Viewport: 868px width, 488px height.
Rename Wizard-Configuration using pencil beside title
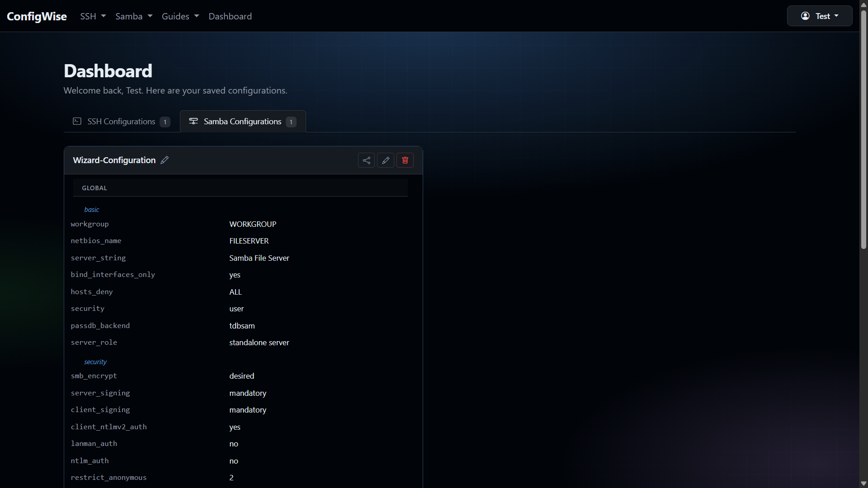[165, 160]
